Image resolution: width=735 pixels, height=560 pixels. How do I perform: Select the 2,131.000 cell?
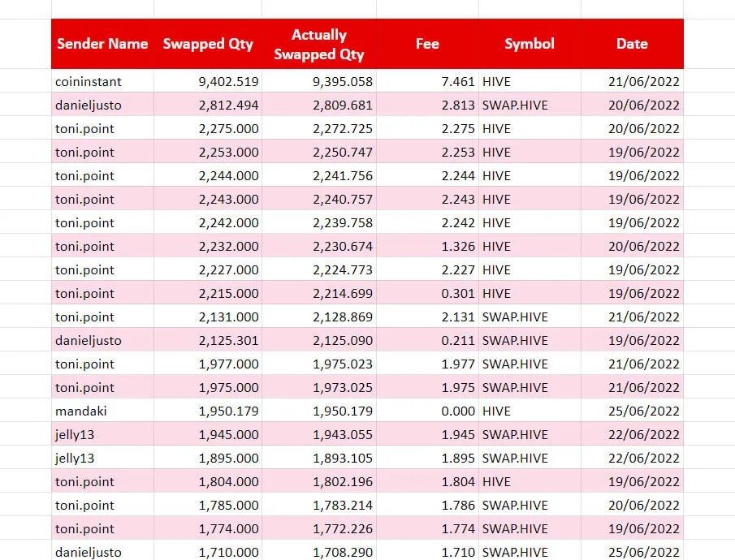click(x=208, y=317)
